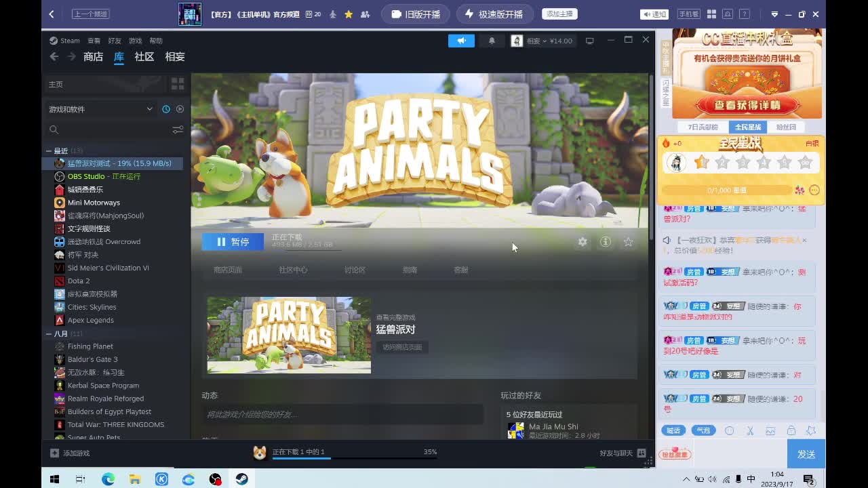The height and width of the screenshot is (488, 868).
Task: Select OBS Studio in the library list
Action: (x=113, y=176)
